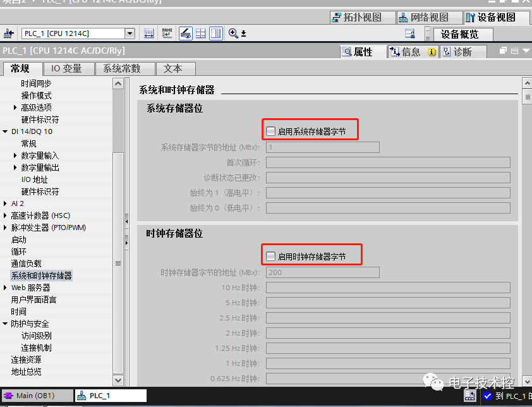Click the zoom magnifier icon
This screenshot has width=532, height=407.
point(233,33)
